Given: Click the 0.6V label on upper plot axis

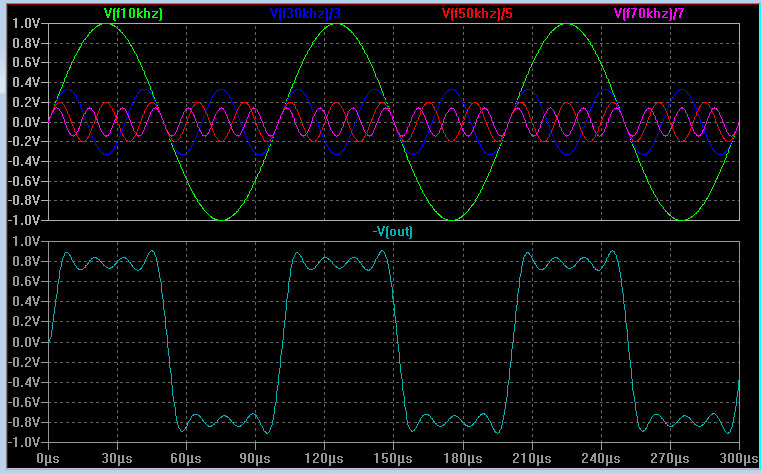Looking at the screenshot, I should tap(26, 63).
